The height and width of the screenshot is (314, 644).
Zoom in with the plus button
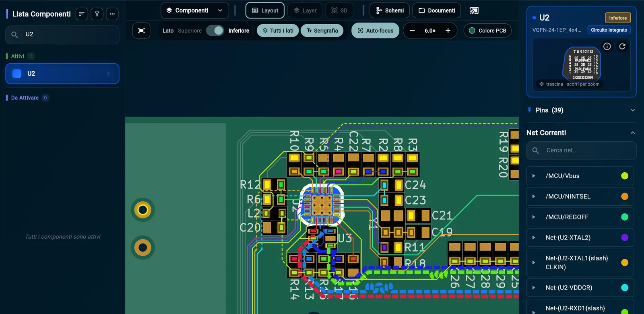(x=448, y=31)
